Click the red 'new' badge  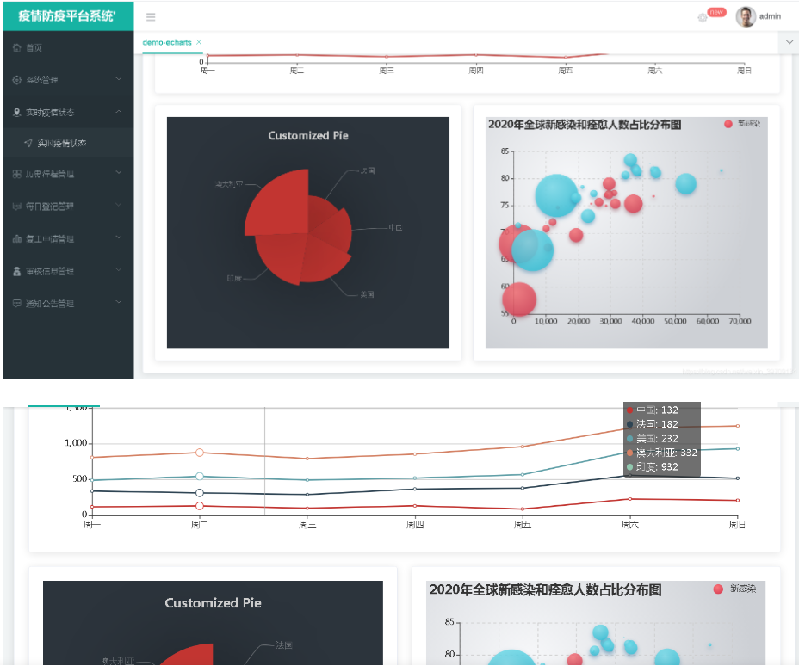pos(716,12)
